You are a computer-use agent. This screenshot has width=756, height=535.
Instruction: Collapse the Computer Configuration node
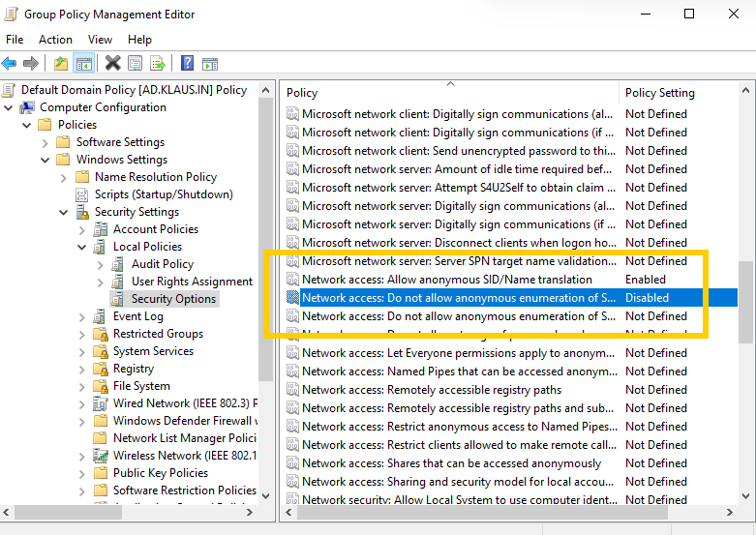click(x=8, y=107)
